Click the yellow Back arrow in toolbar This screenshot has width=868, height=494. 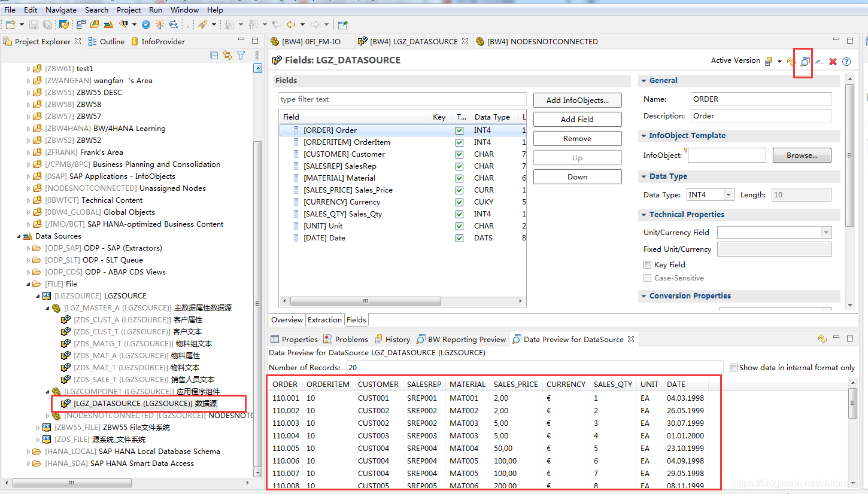pos(291,25)
